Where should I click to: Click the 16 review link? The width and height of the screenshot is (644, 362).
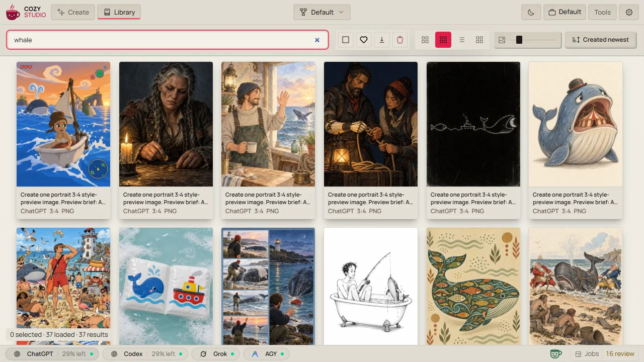(620, 354)
